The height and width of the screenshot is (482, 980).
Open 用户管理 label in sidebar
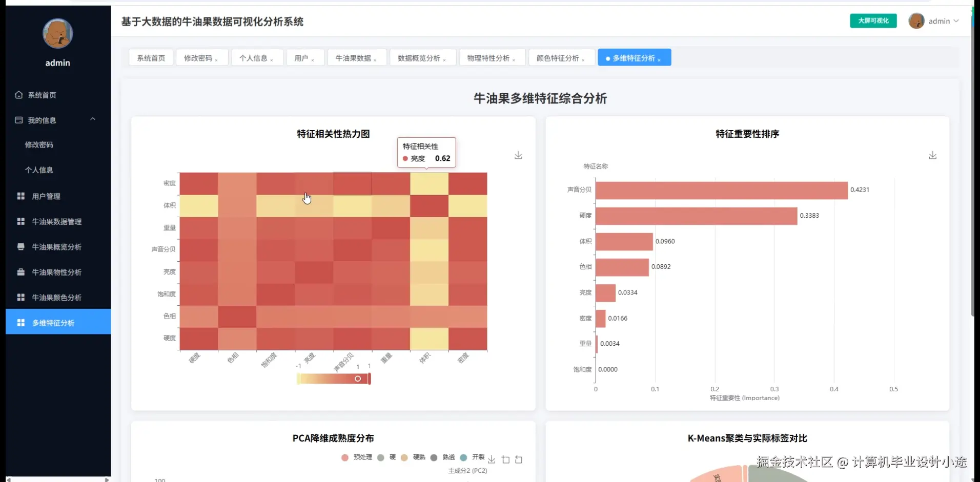[x=46, y=196]
